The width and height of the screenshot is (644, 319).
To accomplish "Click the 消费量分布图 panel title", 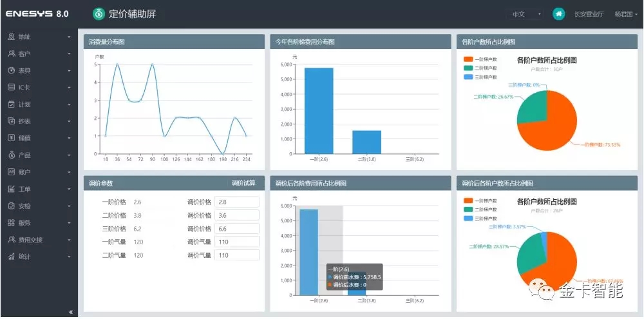I will 107,42.
